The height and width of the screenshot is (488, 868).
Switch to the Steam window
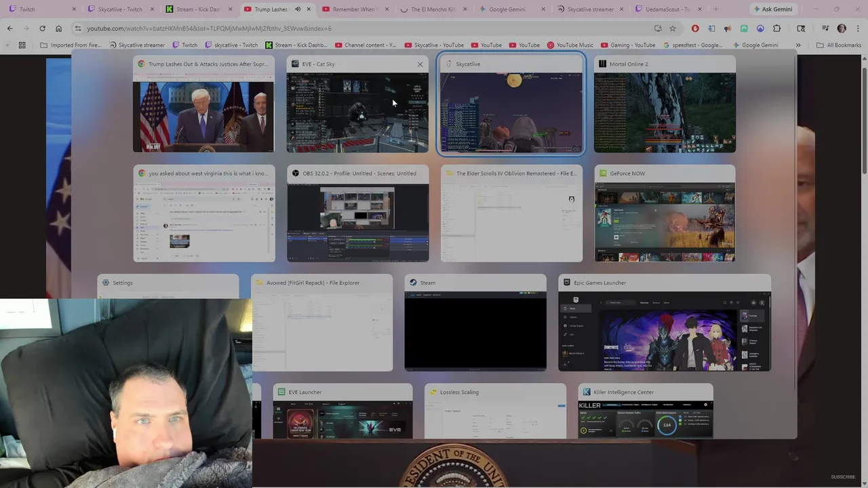pos(475,323)
